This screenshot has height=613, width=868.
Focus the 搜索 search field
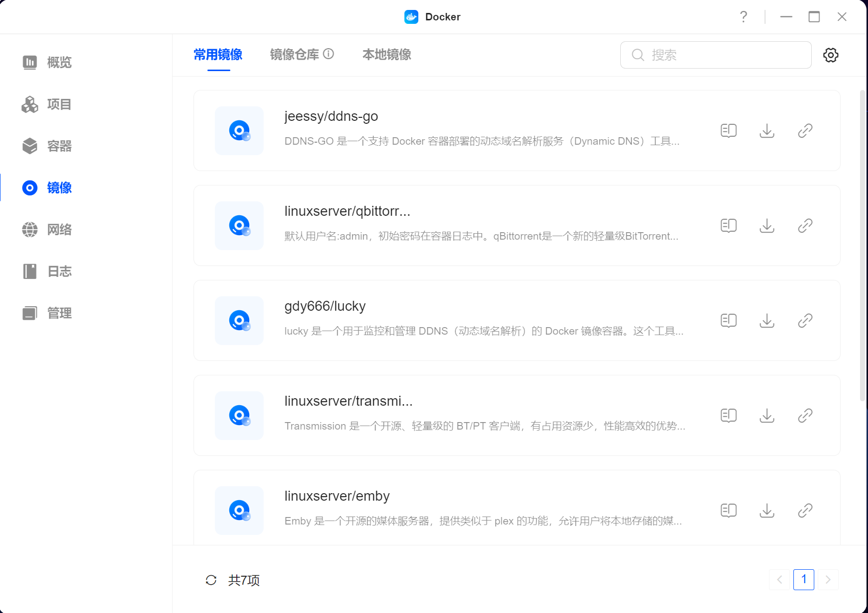click(716, 55)
